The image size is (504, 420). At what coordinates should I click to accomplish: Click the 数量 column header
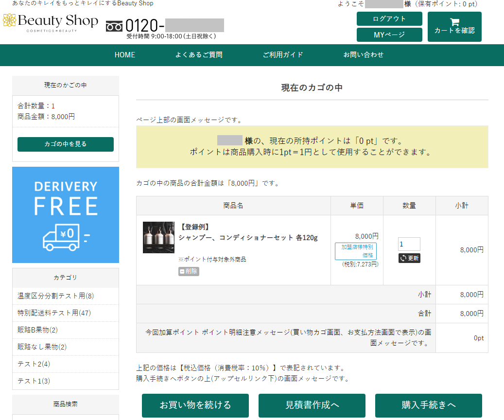coord(409,206)
